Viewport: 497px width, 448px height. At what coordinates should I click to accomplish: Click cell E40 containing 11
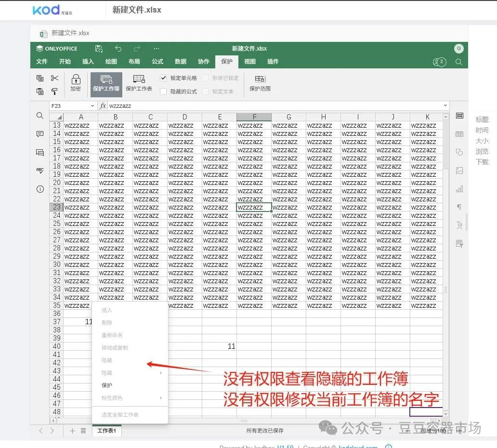point(219,346)
